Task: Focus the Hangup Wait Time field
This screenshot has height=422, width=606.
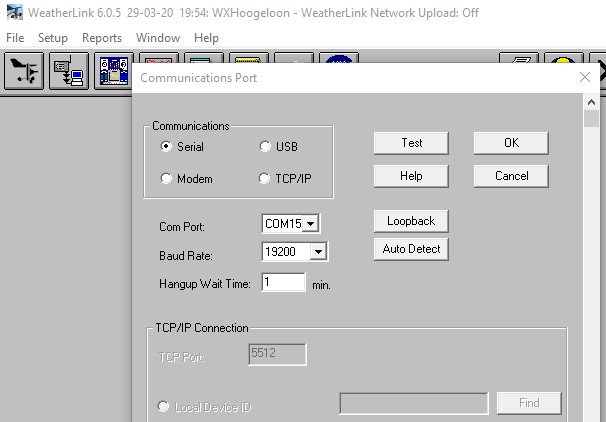Action: (x=283, y=282)
